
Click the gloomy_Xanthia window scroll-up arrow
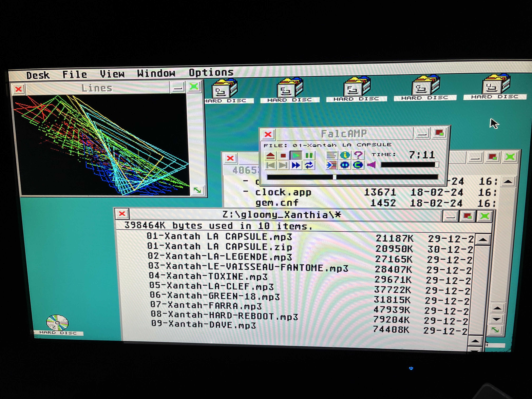[483, 240]
